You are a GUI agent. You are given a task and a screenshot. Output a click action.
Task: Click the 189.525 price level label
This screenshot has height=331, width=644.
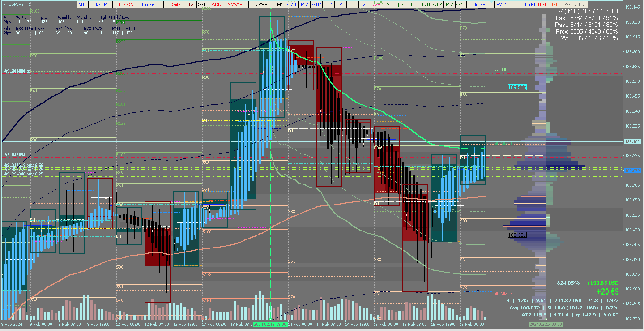point(517,87)
